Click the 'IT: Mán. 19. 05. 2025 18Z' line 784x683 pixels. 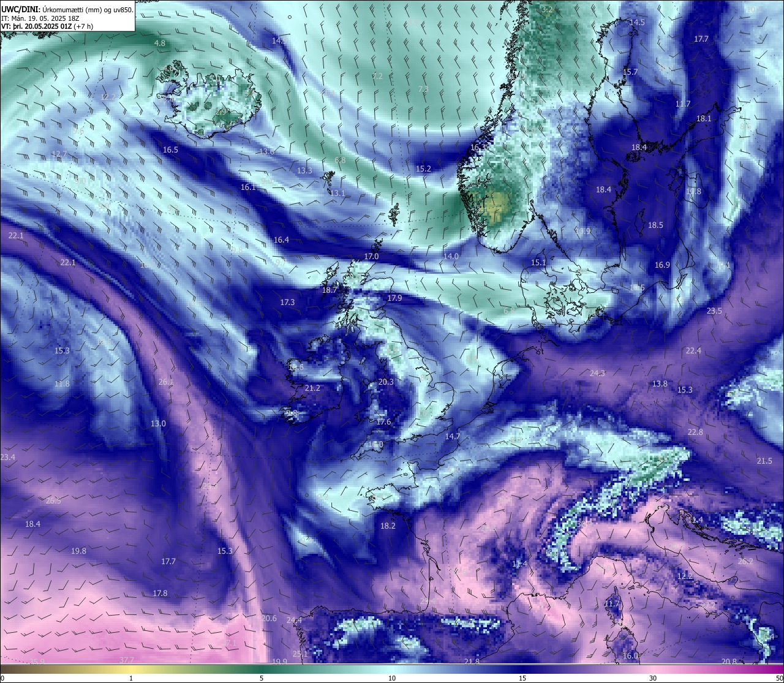(40, 18)
